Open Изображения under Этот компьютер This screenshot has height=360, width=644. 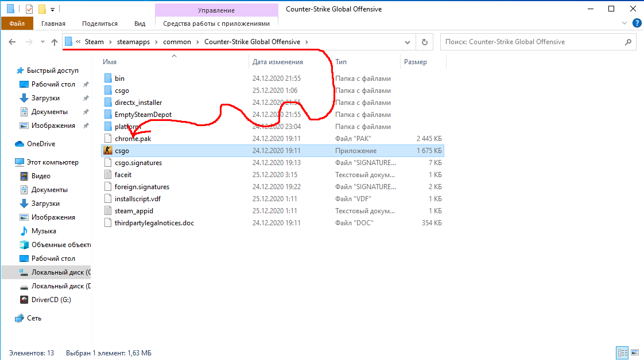coord(53,217)
